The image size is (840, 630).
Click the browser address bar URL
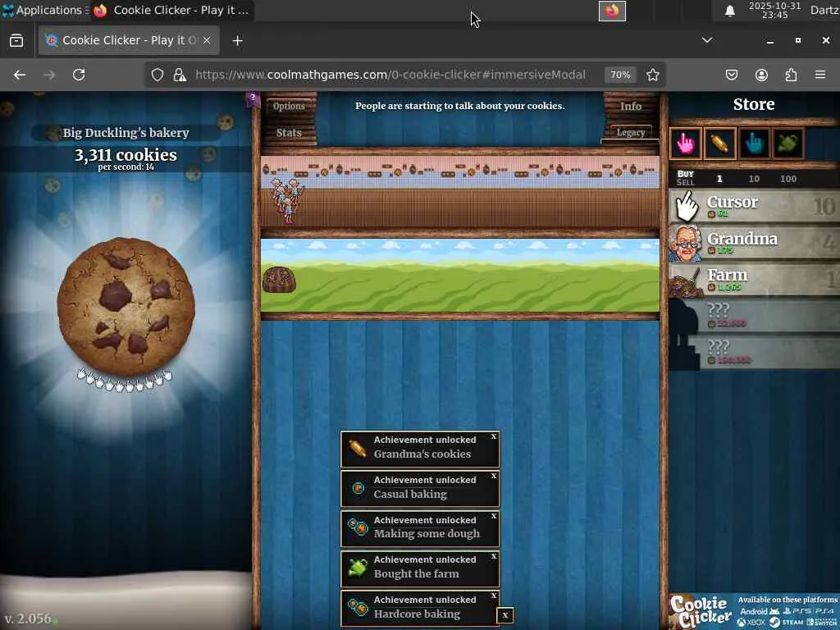tap(390, 75)
